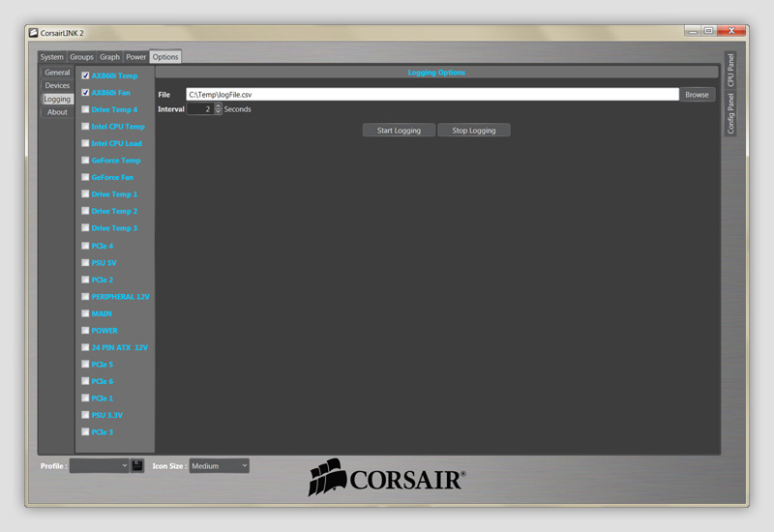Tick the Drive Temp 1 checkbox
The width and height of the screenshot is (774, 532).
tap(85, 194)
